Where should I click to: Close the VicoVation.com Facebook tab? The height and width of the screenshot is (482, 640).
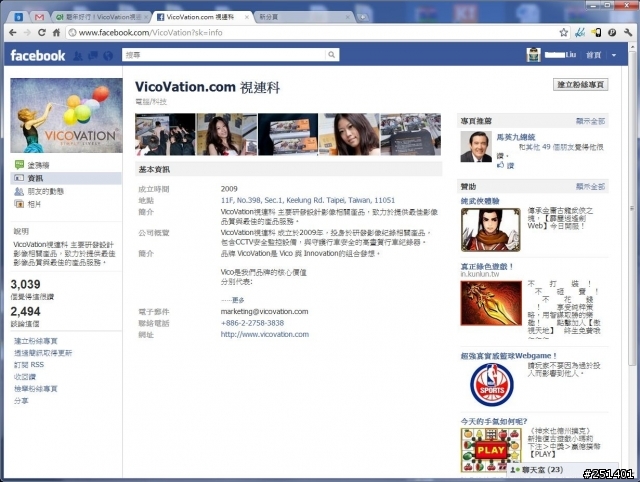coord(247,17)
